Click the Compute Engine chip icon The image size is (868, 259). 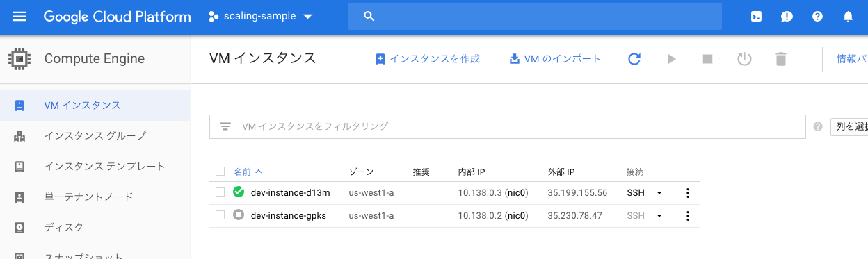(x=19, y=58)
